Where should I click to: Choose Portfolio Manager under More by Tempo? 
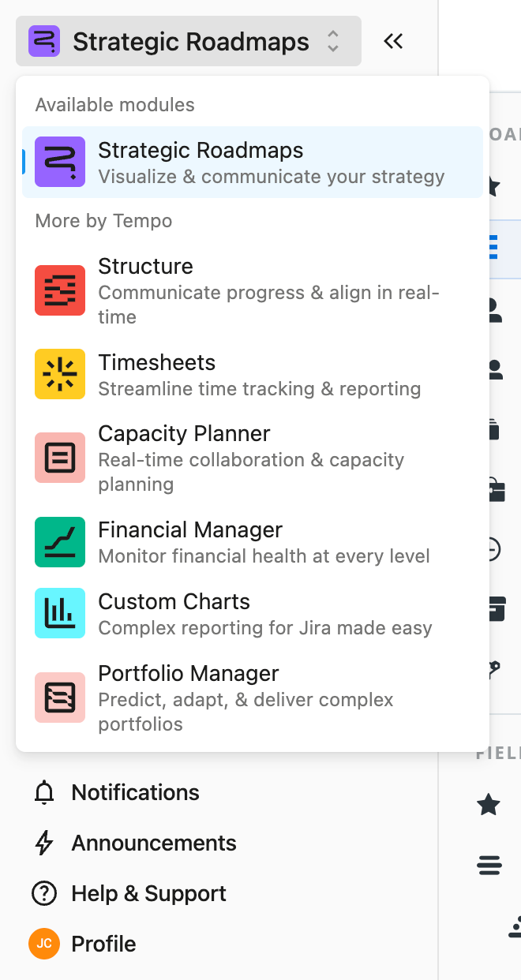pyautogui.click(x=188, y=674)
